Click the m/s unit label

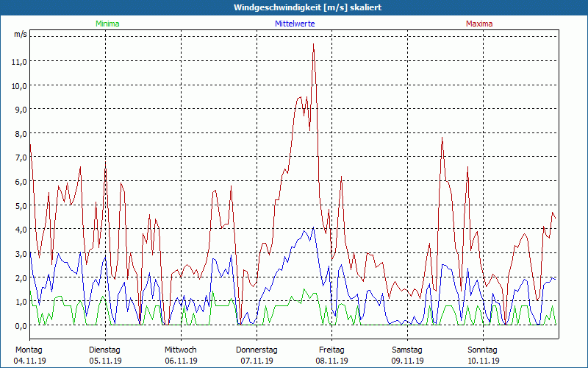pos(20,35)
